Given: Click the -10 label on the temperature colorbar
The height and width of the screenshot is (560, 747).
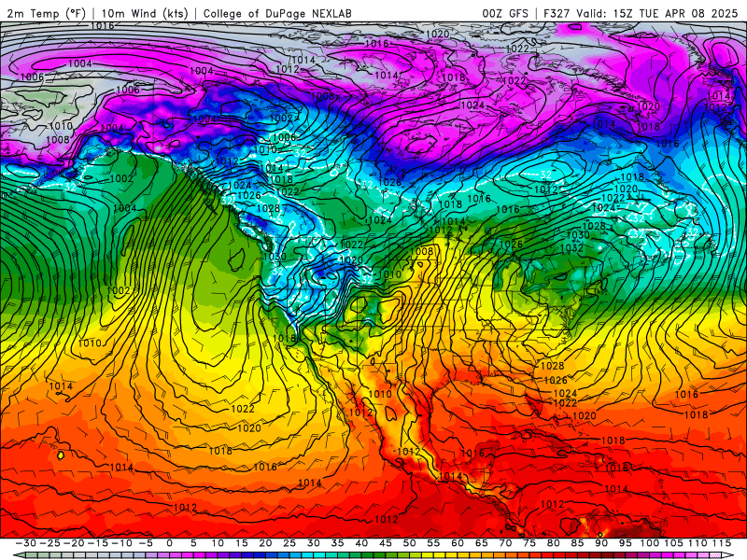Looking at the screenshot, I should (121, 543).
